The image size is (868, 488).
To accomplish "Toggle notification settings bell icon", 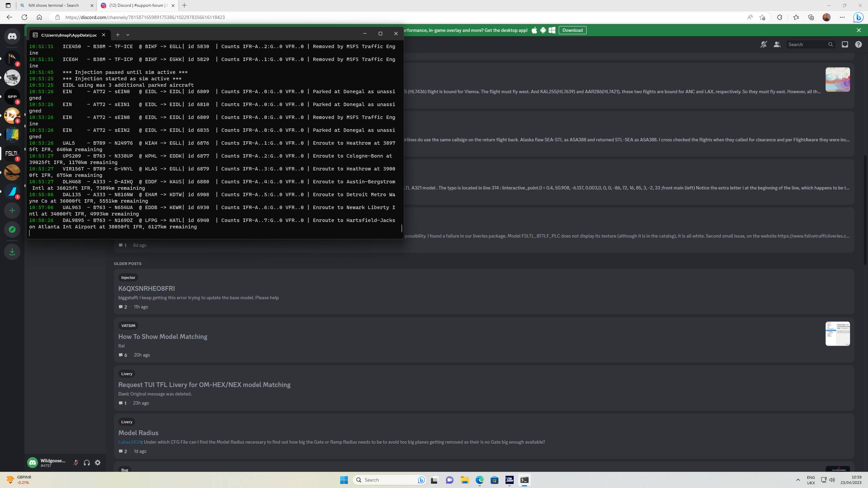I will tap(763, 44).
